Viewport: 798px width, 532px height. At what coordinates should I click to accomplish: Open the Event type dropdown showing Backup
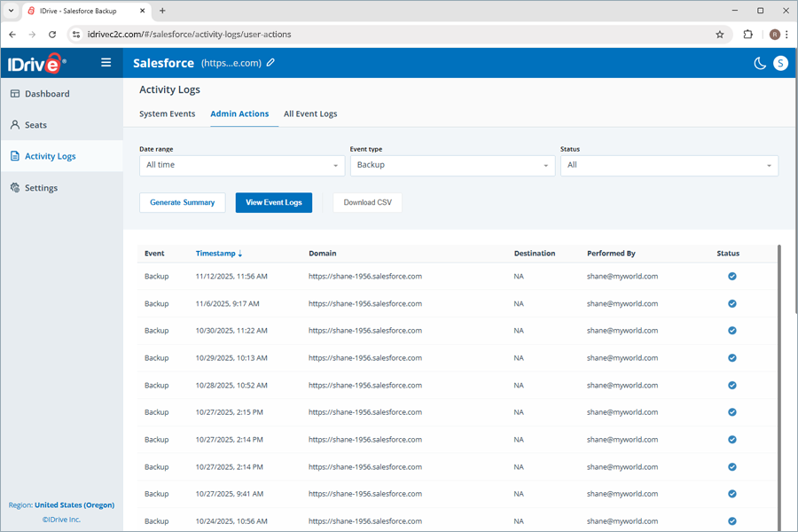click(452, 165)
